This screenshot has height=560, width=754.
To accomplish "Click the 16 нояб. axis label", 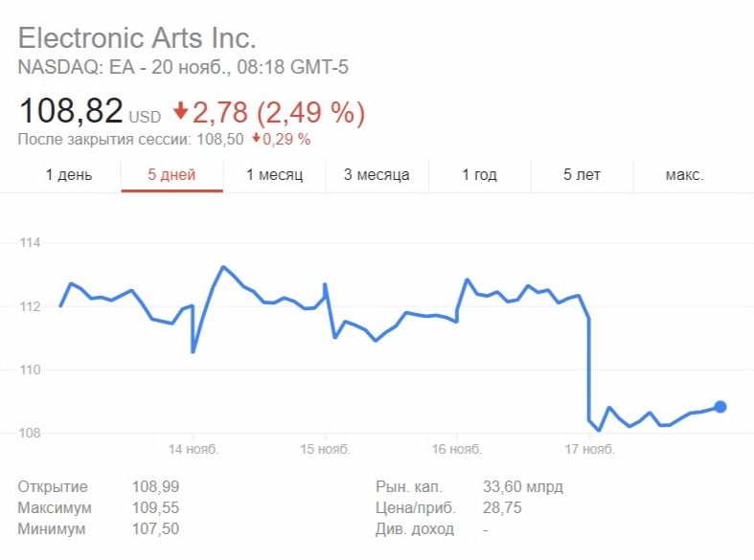I will coord(457,450).
